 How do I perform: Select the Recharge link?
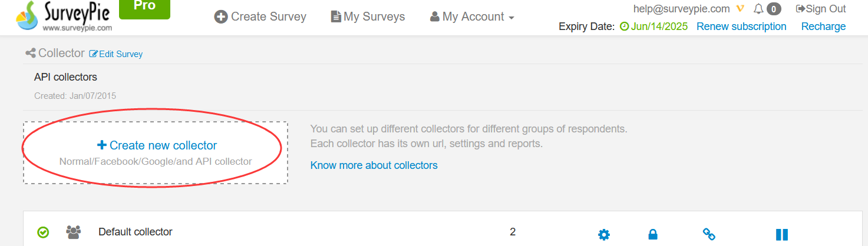(823, 26)
